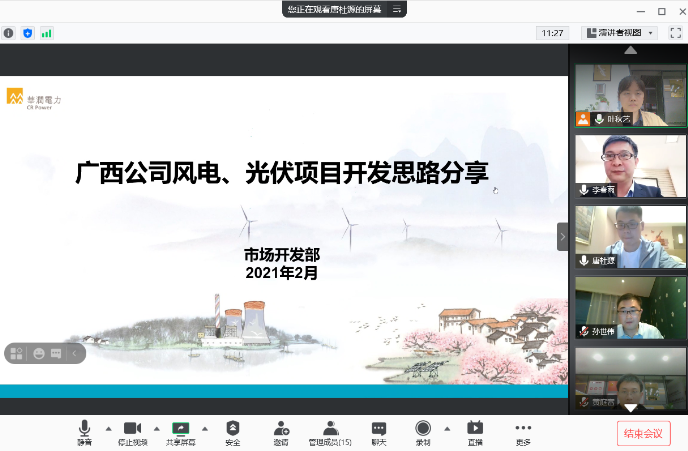
Task: Open the emoji reactions icon on the slide
Action: pos(39,354)
